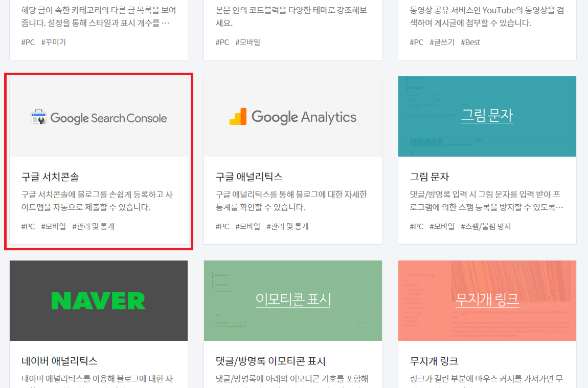Click the 이모티콘 기호 description text
This screenshot has width=588, height=388.
[x=292, y=380]
